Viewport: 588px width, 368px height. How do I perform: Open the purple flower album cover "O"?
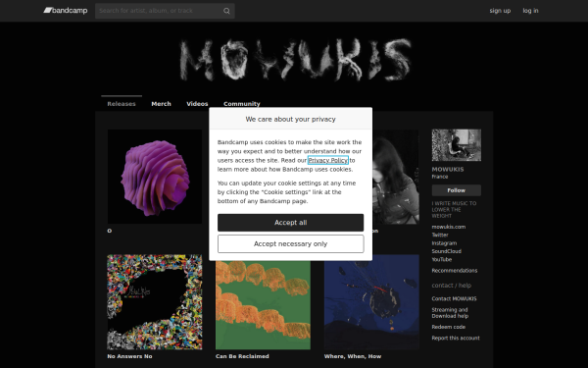[155, 177]
